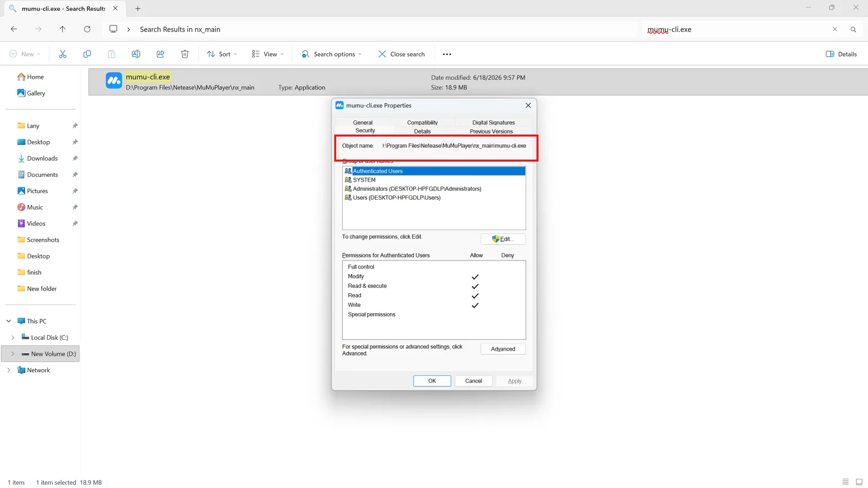
Task: Go back with the left arrow
Action: tap(14, 29)
